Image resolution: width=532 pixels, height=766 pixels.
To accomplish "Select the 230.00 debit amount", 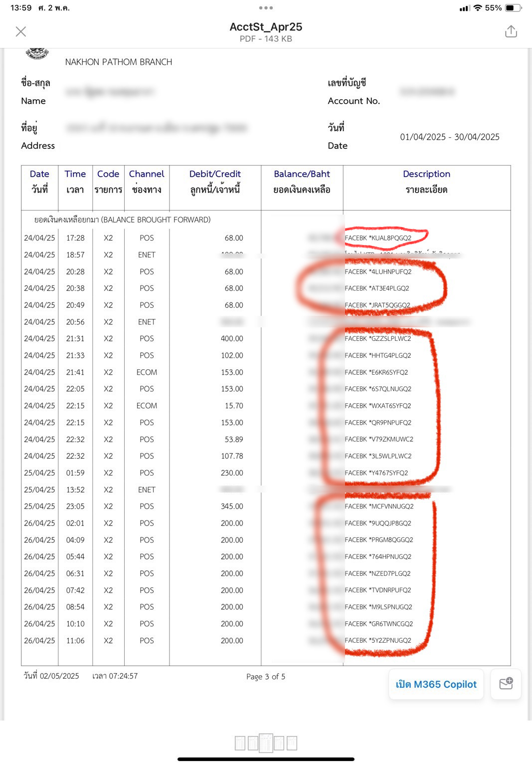I will pos(232,473).
